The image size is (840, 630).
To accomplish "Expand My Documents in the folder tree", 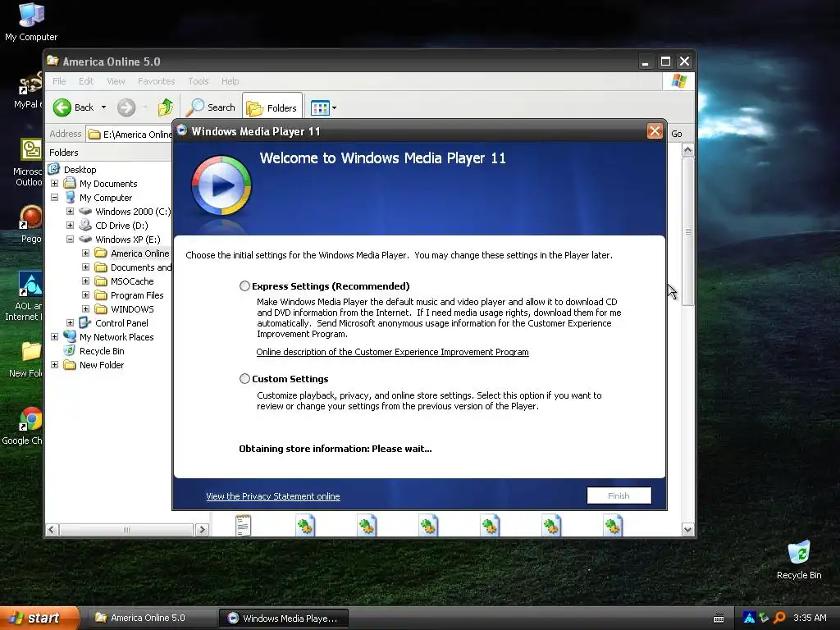I will 54,183.
